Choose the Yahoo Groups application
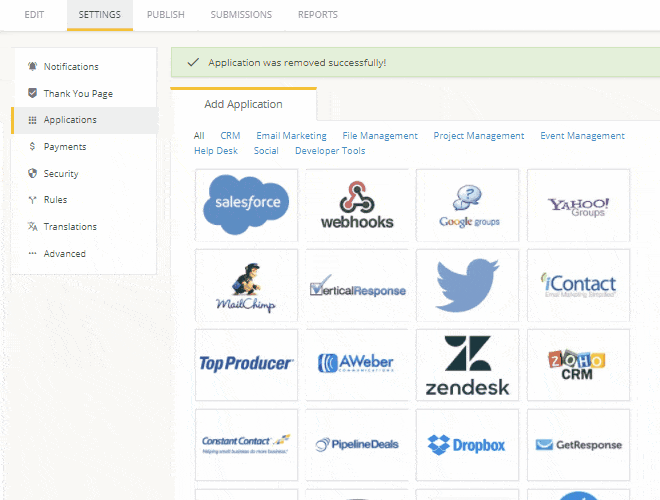660x500 pixels. (578, 205)
